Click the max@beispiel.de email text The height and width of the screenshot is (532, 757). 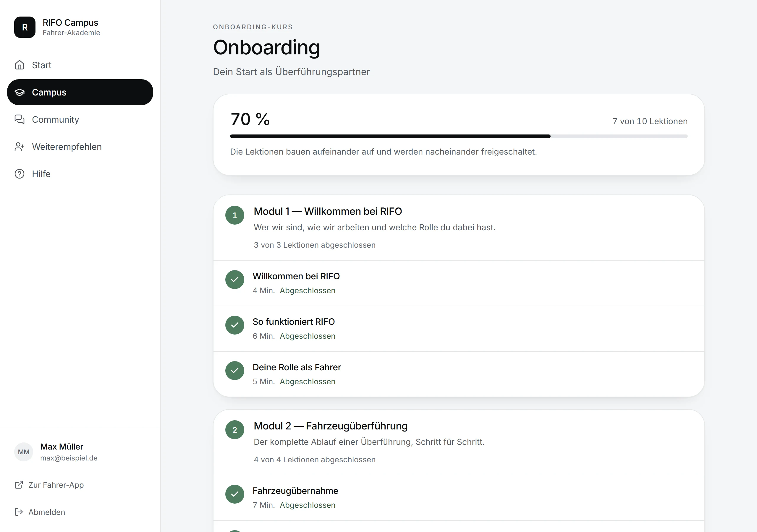tap(69, 458)
